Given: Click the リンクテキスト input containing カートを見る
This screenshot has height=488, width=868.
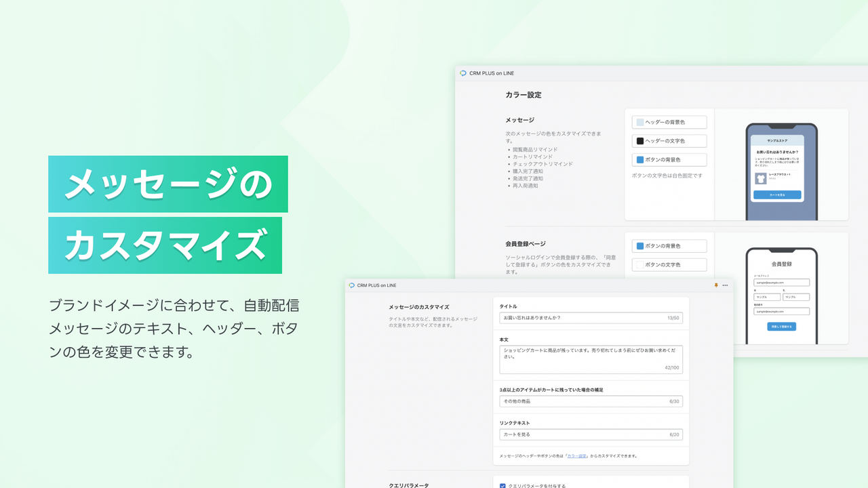Looking at the screenshot, I should pyautogui.click(x=591, y=434).
